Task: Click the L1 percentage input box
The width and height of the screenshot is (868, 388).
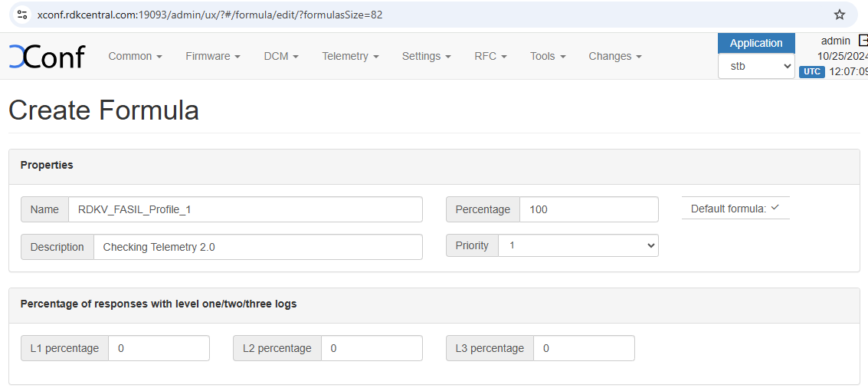Action: [159, 348]
